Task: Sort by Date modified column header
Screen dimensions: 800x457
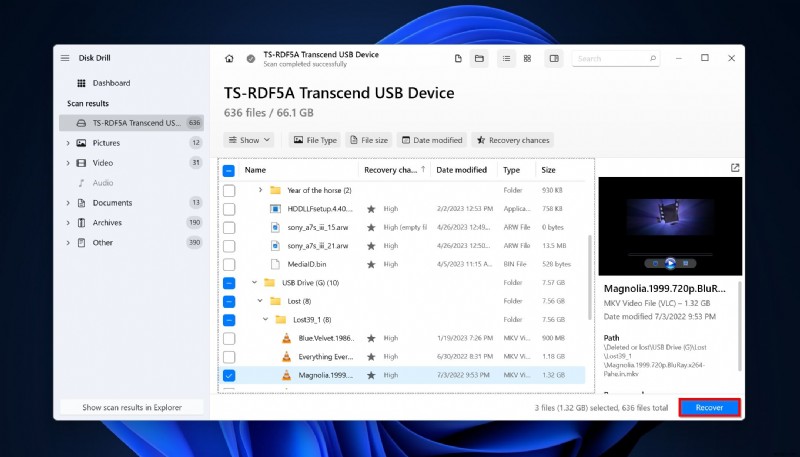Action: pyautogui.click(x=464, y=170)
